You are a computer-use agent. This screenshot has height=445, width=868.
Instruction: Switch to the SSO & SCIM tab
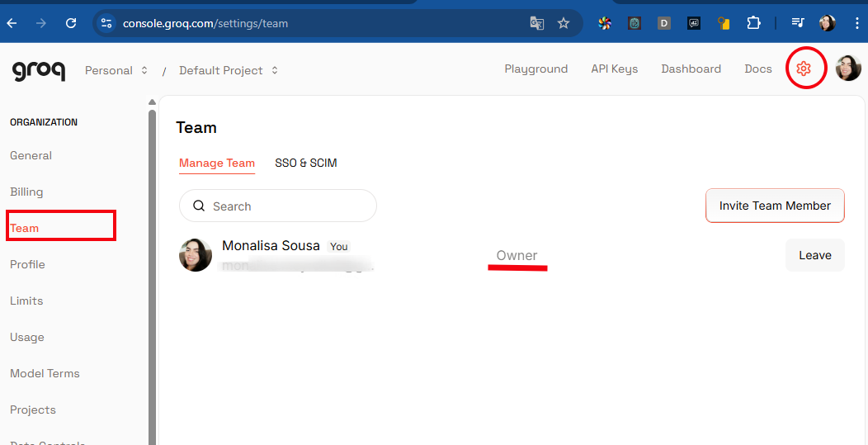tap(305, 163)
